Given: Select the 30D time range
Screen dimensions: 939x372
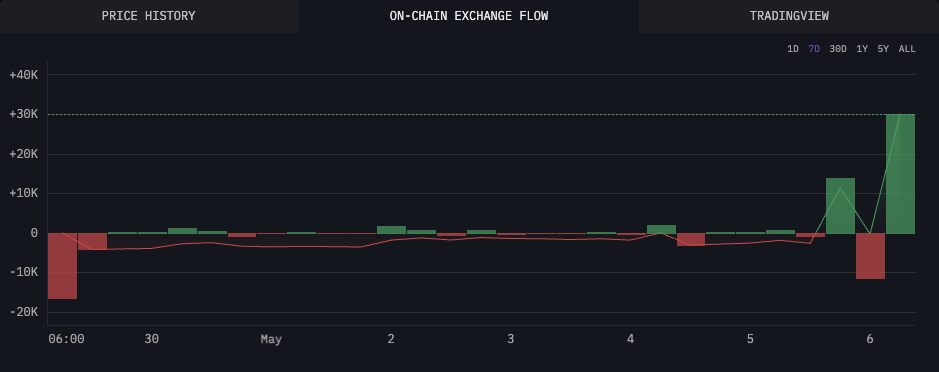Looking at the screenshot, I should 838,49.
